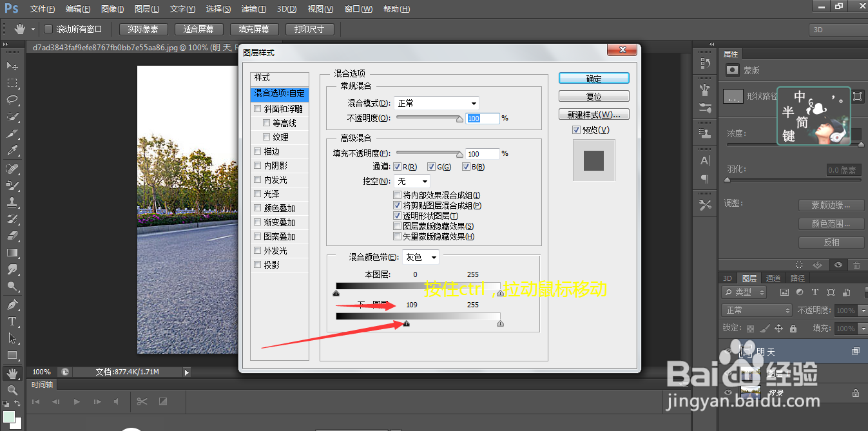Open the 混合模式 blend mode dropdown
868x431 pixels.
436,103
